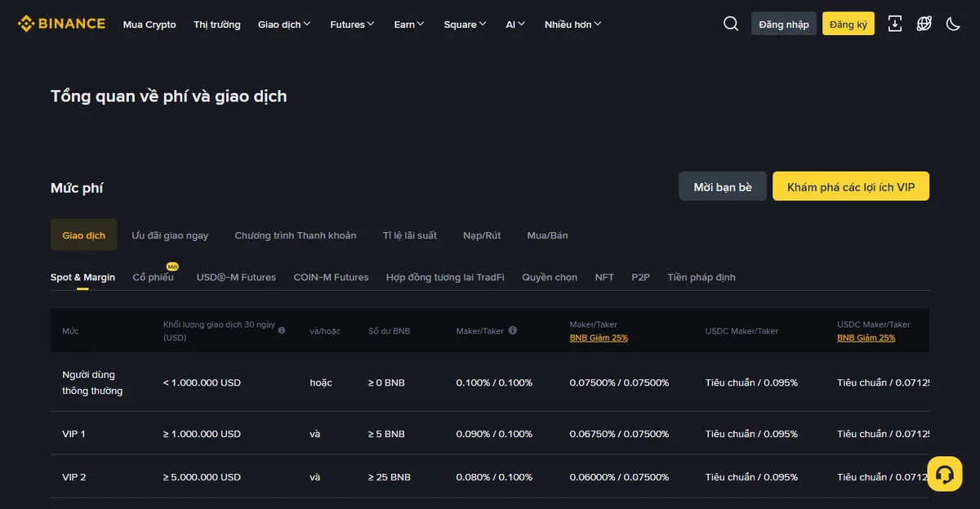This screenshot has width=980, height=509.
Task: Click the 0.06000% / 0.07500% value
Action: tap(619, 477)
